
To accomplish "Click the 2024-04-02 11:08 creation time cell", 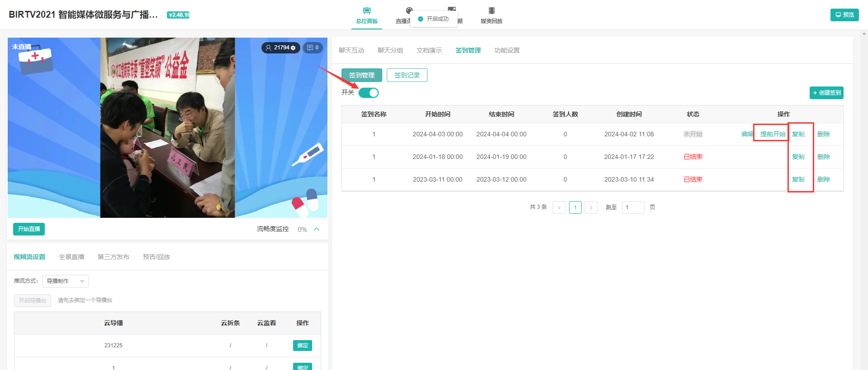I will pos(629,134).
